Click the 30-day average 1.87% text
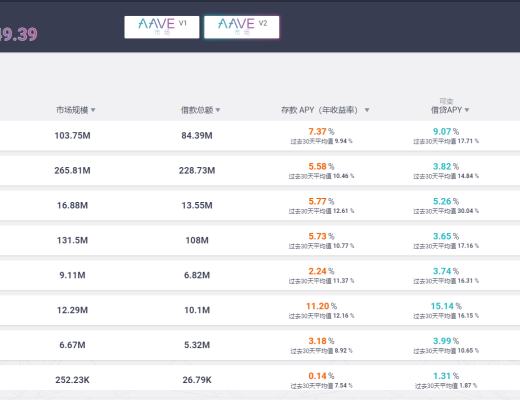The height and width of the screenshot is (400, 520). 446,386
